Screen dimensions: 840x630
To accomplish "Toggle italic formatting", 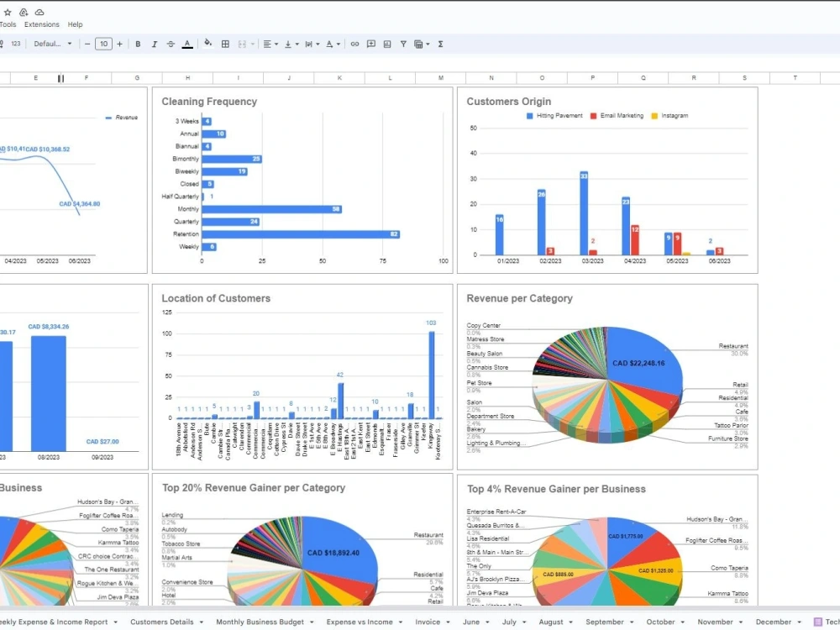I will pos(155,44).
